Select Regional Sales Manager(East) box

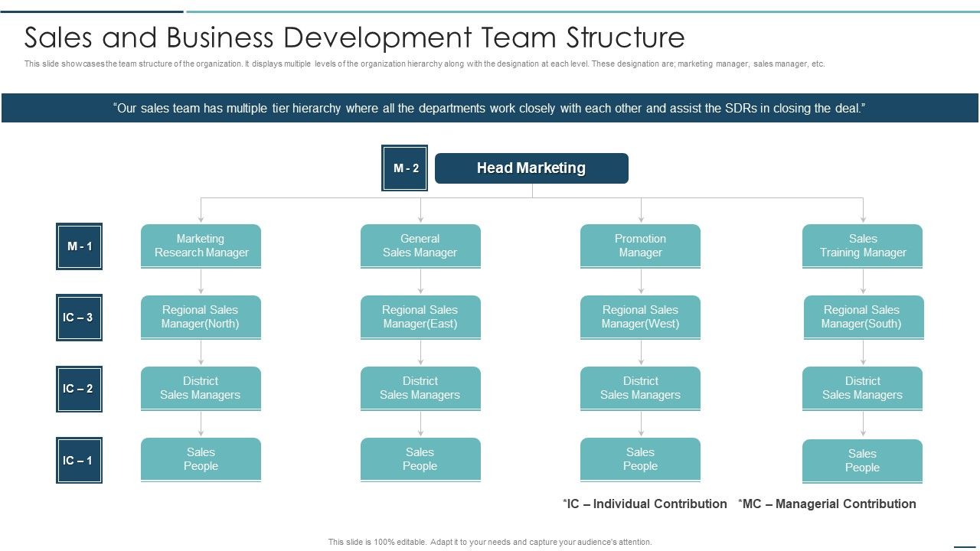tap(420, 318)
